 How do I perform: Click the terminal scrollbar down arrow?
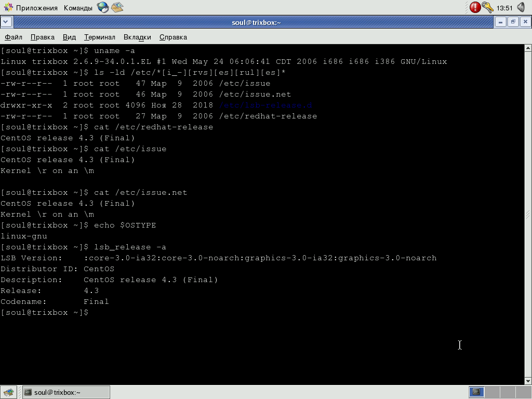528,381
